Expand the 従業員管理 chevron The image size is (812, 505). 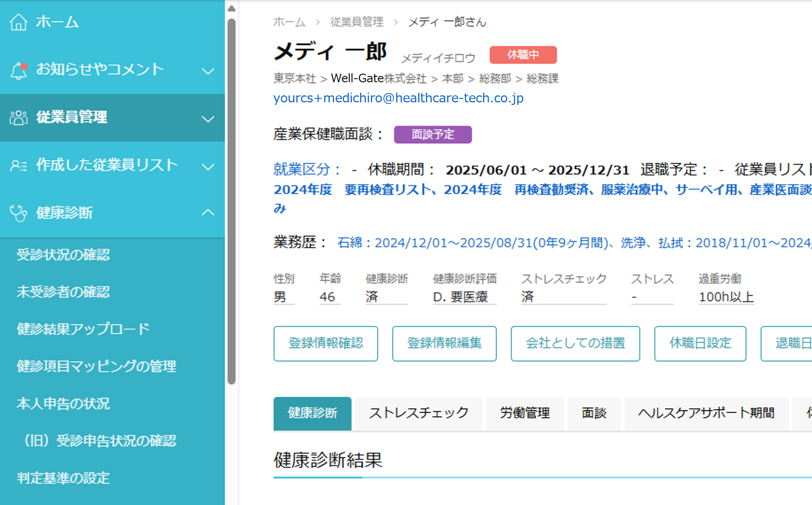tap(208, 119)
